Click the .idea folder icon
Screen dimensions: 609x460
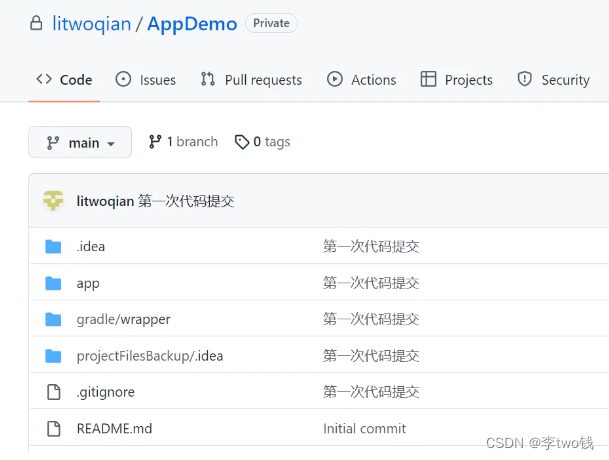(54, 246)
